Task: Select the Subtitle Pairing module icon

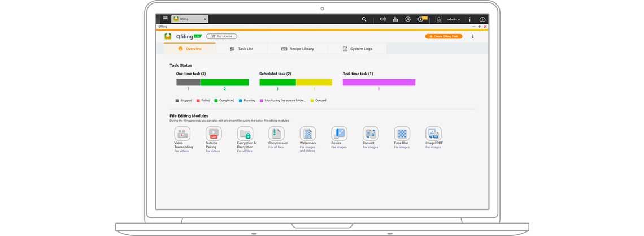Action: point(214,134)
